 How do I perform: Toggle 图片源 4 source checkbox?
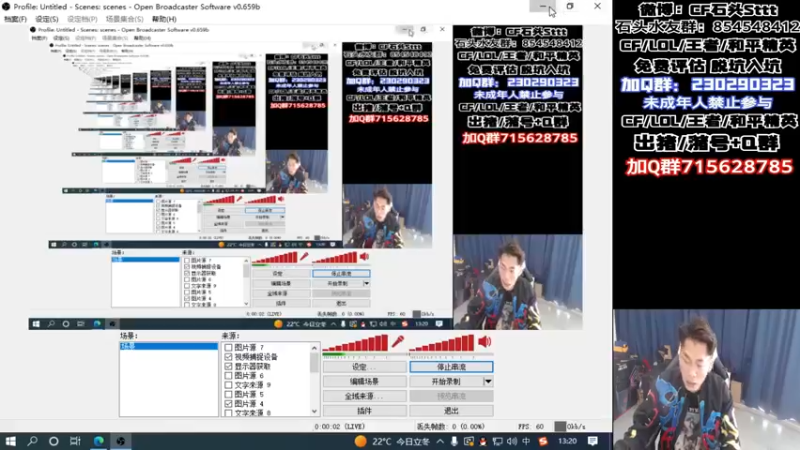pyautogui.click(x=228, y=404)
